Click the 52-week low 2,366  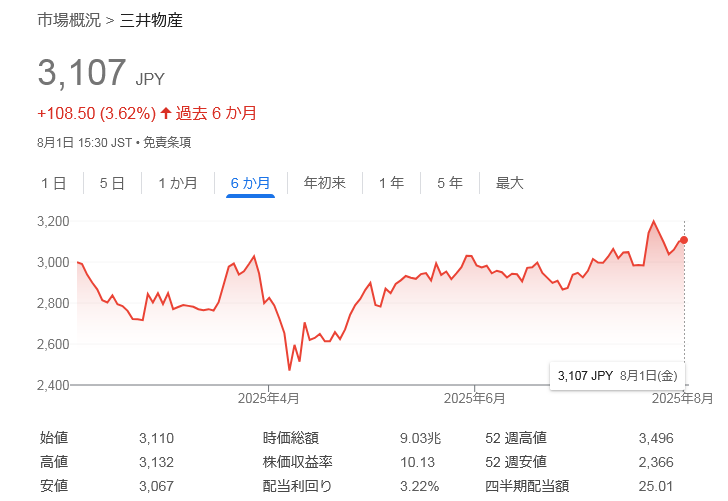coord(656,462)
